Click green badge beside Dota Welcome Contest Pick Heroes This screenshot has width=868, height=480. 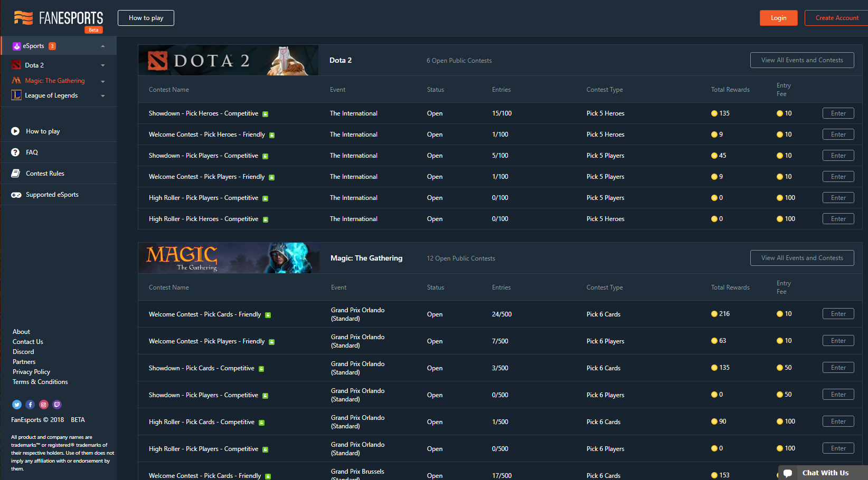[x=272, y=135]
